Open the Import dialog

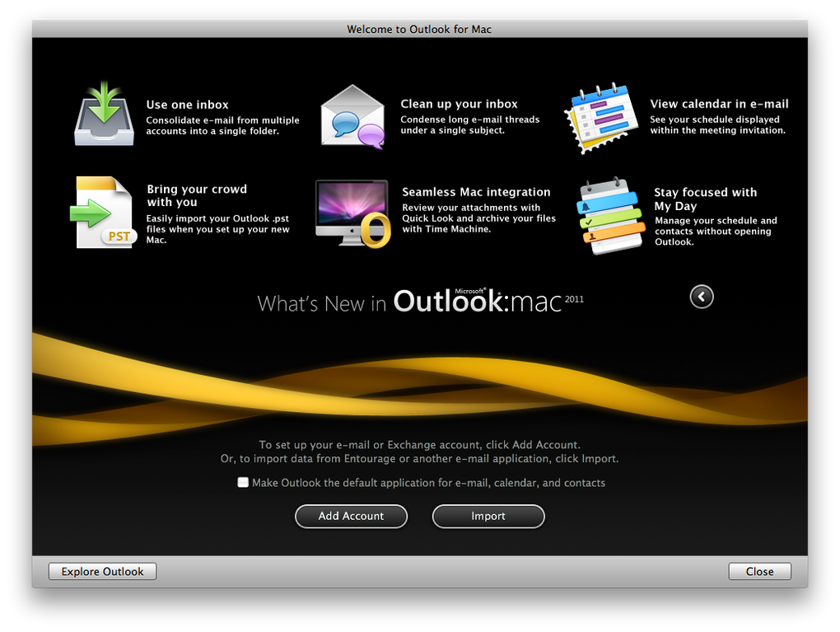(x=488, y=516)
